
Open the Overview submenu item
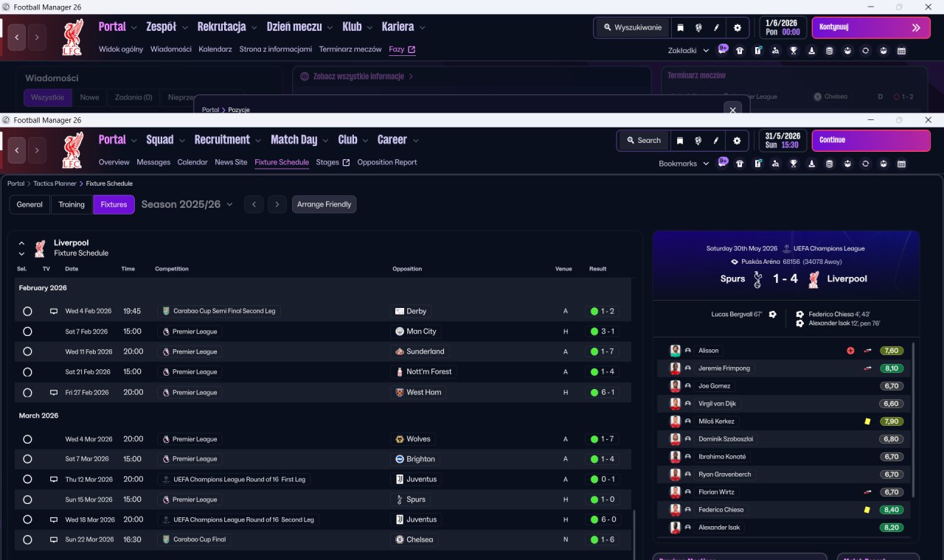coord(114,162)
